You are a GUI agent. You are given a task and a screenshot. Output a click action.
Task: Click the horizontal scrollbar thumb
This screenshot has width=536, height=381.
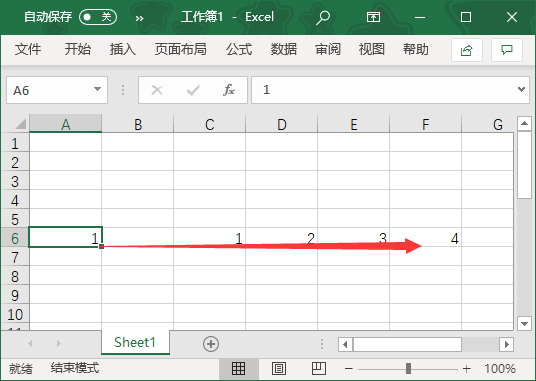coord(407,344)
